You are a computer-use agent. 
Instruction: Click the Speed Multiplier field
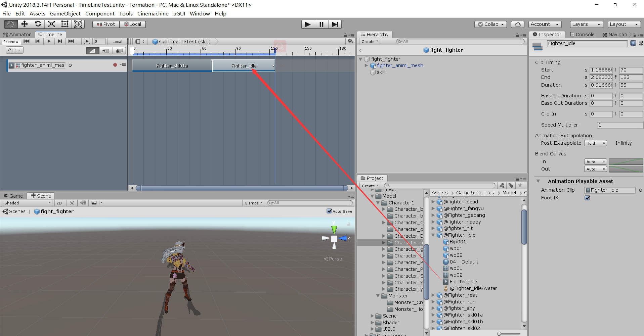[x=620, y=125]
